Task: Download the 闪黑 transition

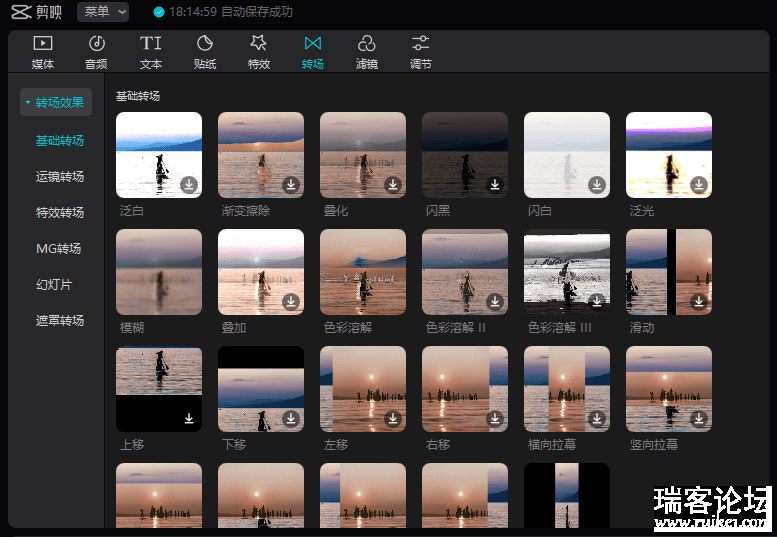Action: click(x=495, y=185)
